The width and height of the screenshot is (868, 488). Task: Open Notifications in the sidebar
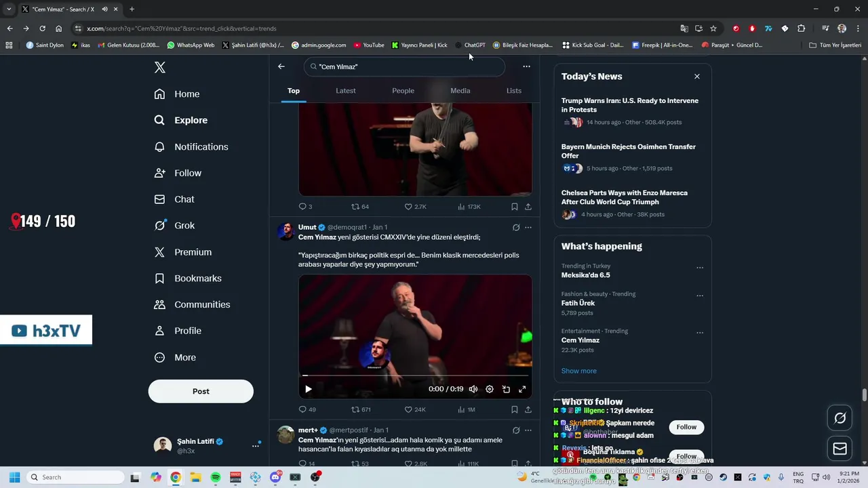[191, 146]
